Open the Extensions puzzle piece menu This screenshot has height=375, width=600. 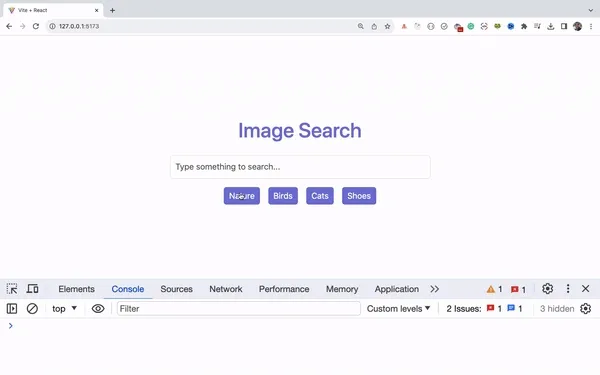[524, 26]
